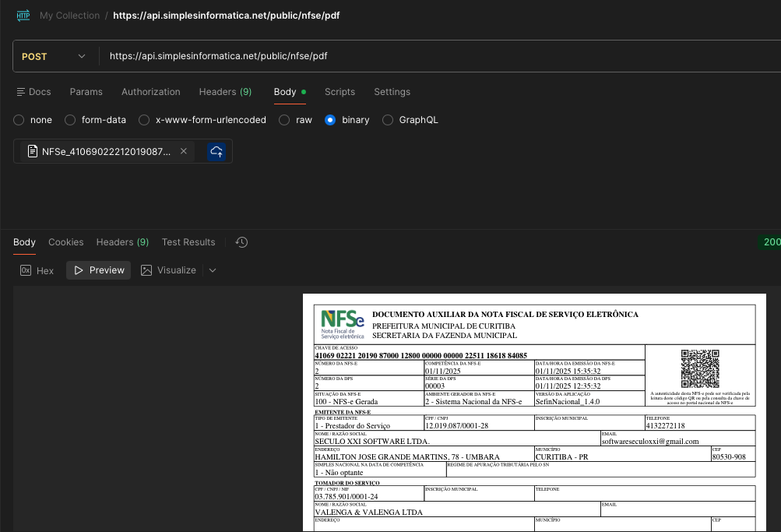This screenshot has width=781, height=532.
Task: Click My Collection breadcrumb link
Action: (x=69, y=16)
